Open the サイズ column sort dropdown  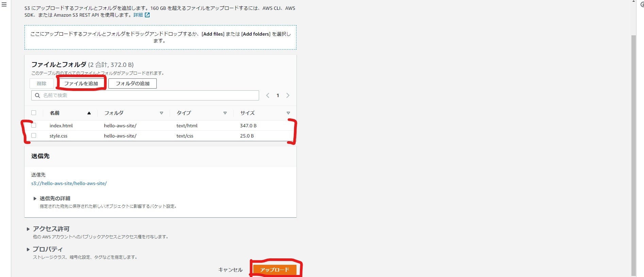click(x=288, y=113)
